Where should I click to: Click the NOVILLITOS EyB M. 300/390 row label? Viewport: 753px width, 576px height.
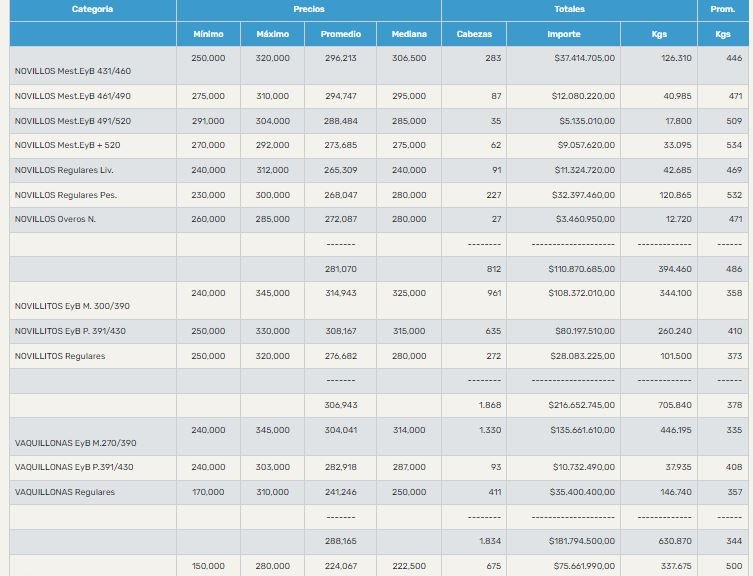point(73,306)
